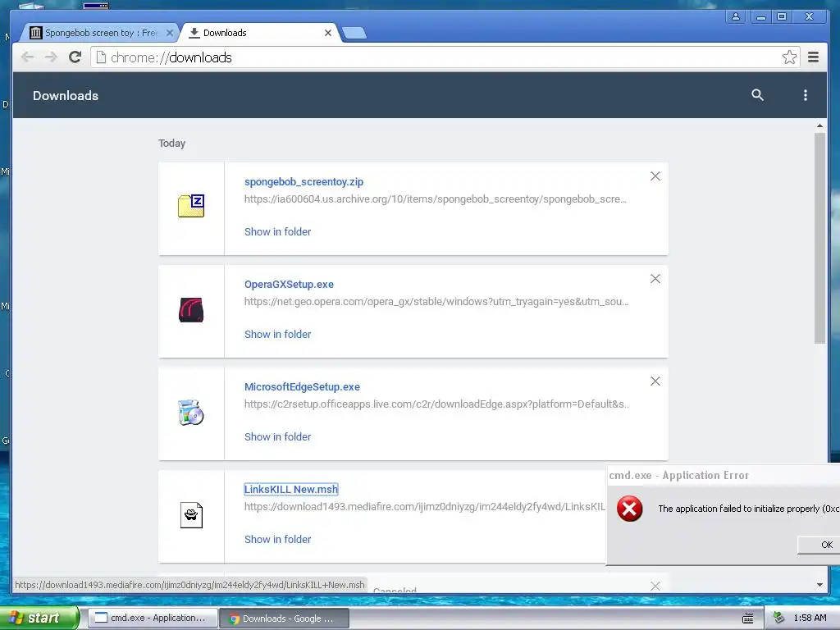This screenshot has width=840, height=630.
Task: Show MicrosoftEdgeSetup.exe in folder
Action: tap(277, 436)
